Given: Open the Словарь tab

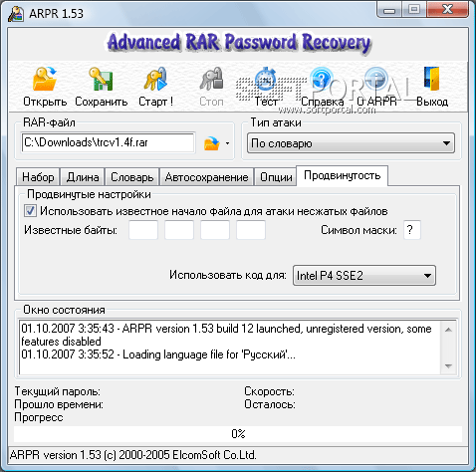Looking at the screenshot, I should pyautogui.click(x=132, y=177).
